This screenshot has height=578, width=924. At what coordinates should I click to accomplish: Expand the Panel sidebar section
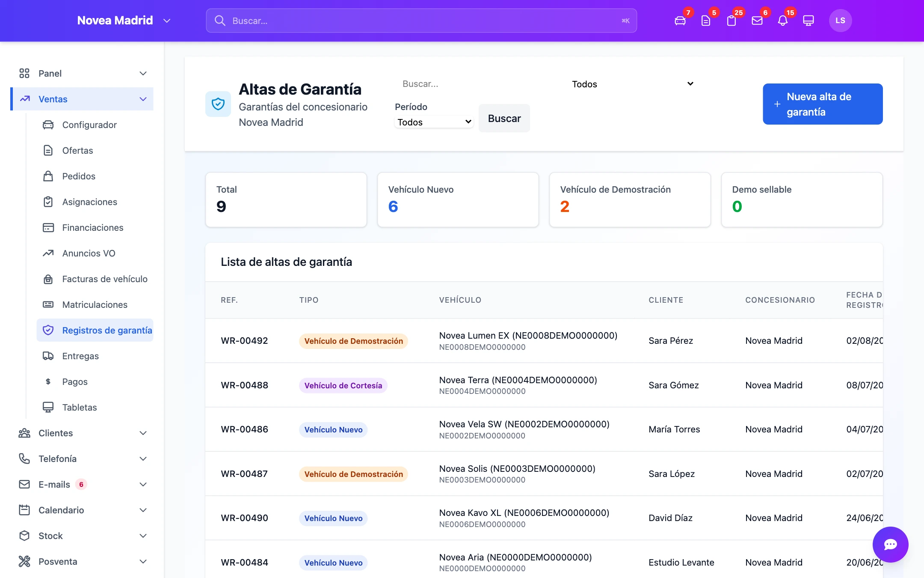pyautogui.click(x=143, y=73)
